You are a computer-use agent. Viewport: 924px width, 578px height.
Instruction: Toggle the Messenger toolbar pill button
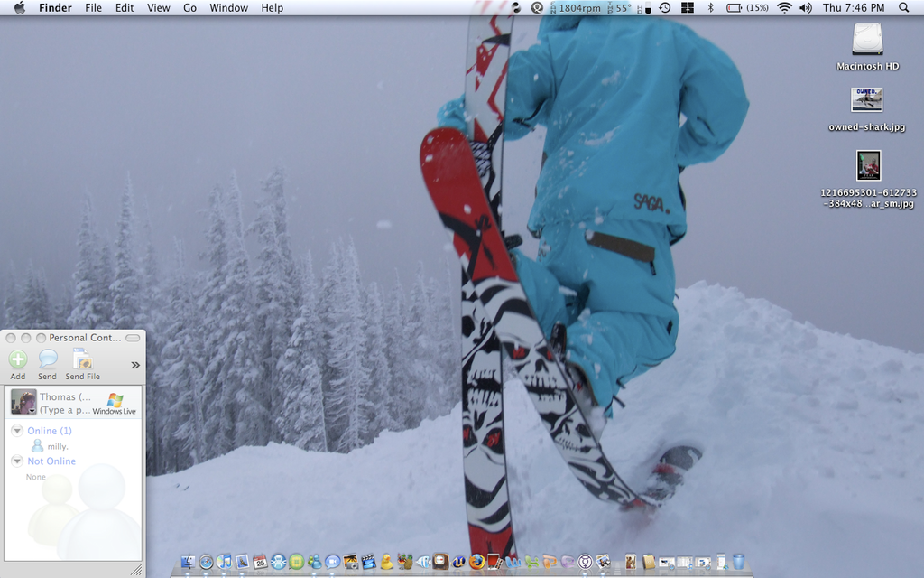[x=133, y=338]
